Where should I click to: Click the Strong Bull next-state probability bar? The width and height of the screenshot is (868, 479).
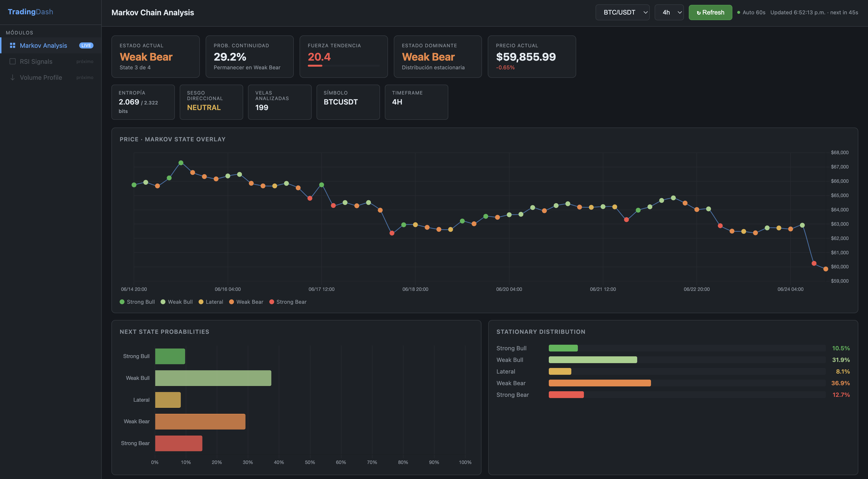pyautogui.click(x=170, y=356)
